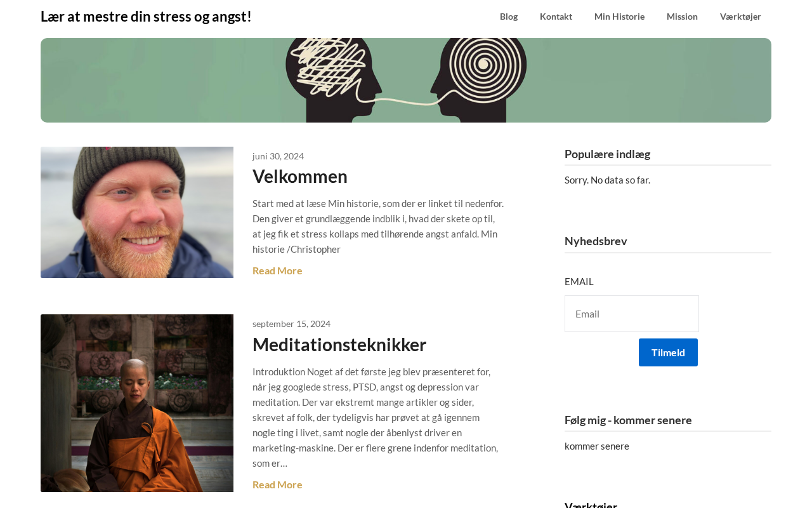812x508 pixels.
Task: Focus the Email newsletter input field
Action: pyautogui.click(x=632, y=314)
